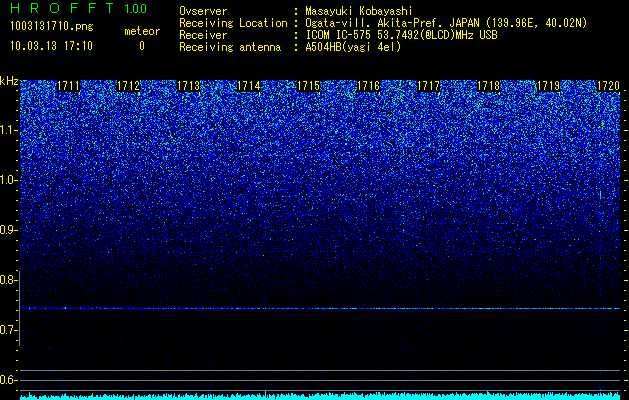This screenshot has height=400, width=629.
Task: Click the 1714 time marker
Action: (248, 86)
